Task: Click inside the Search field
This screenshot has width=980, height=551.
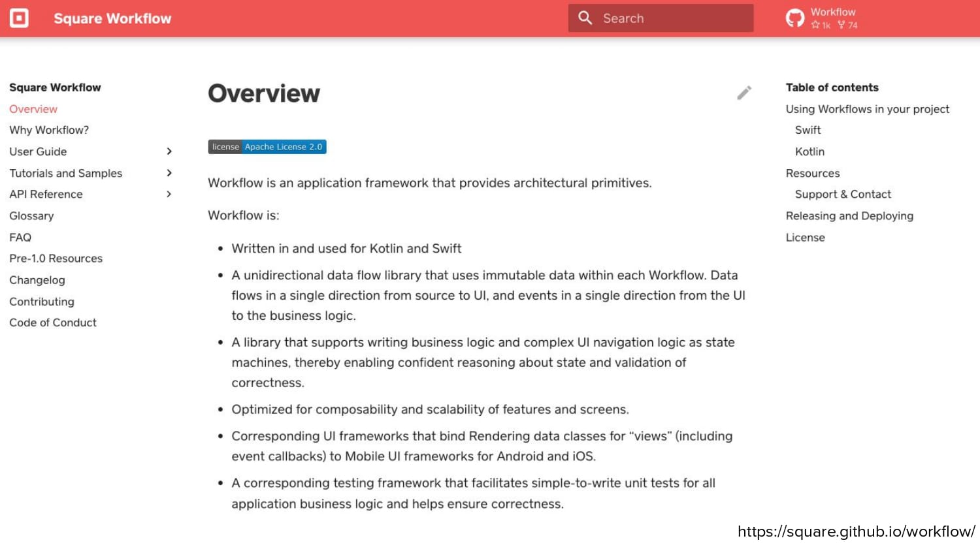Action: coord(661,18)
